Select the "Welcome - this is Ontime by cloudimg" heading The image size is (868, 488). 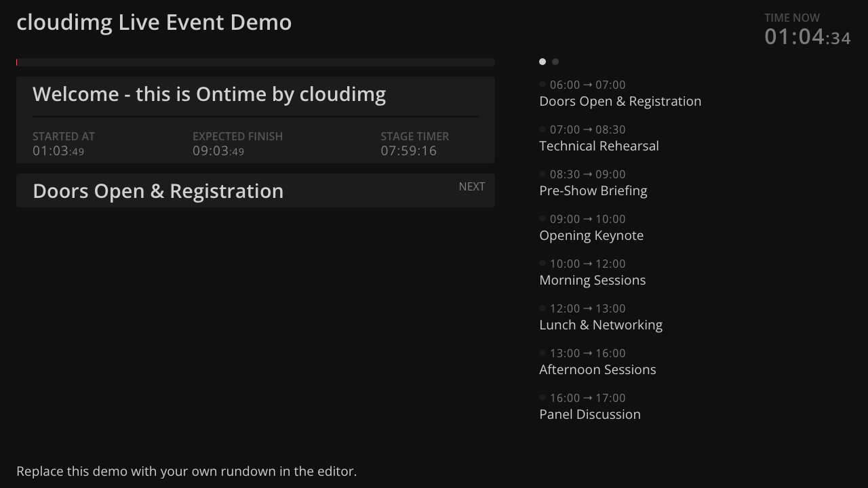[209, 94]
